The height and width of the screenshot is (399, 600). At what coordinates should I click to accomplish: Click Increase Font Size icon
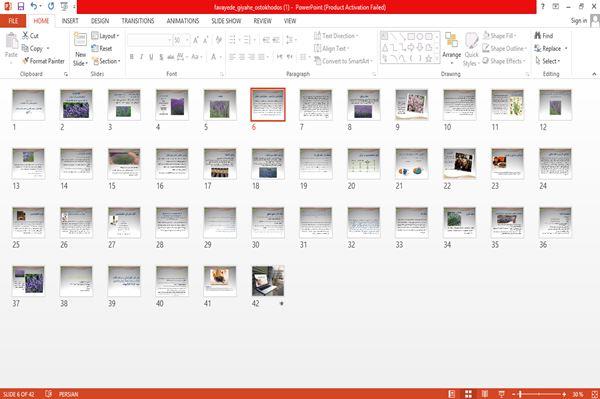196,40
